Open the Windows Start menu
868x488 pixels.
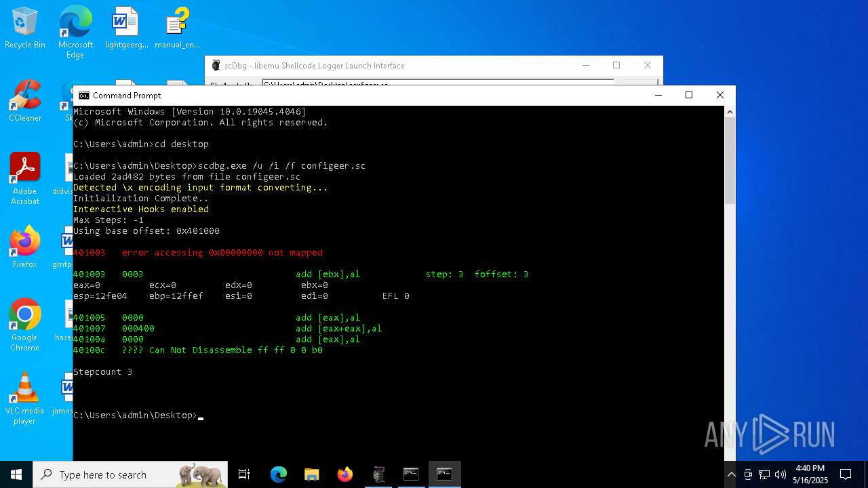point(16,474)
